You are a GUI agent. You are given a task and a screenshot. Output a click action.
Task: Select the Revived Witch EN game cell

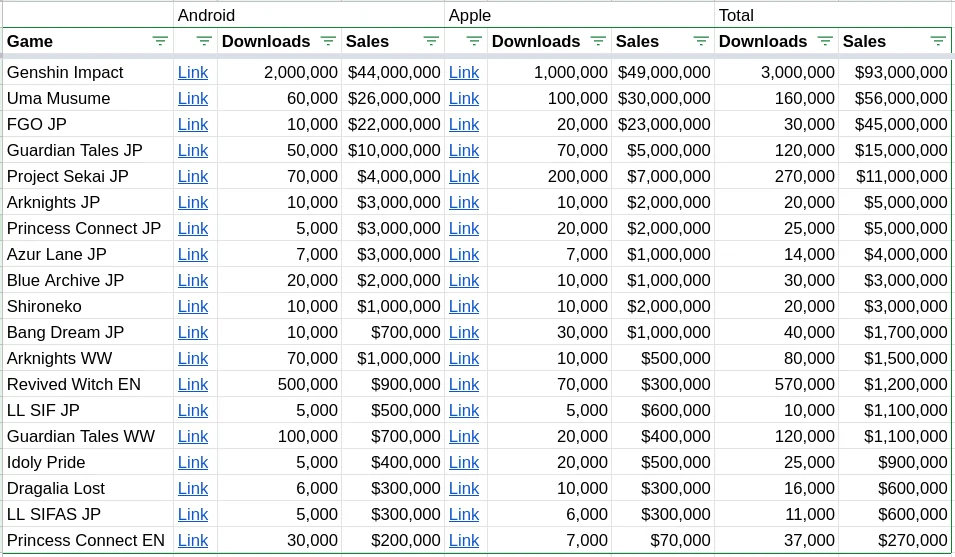87,384
